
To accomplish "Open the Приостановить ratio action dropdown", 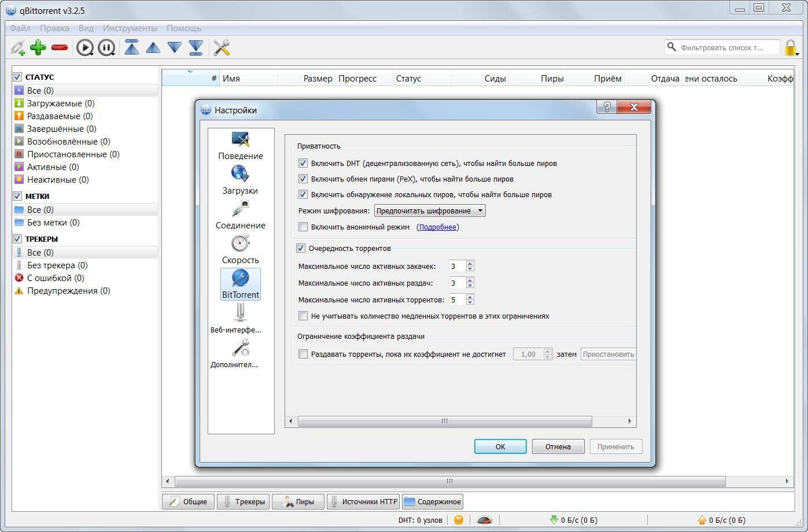I will point(608,354).
